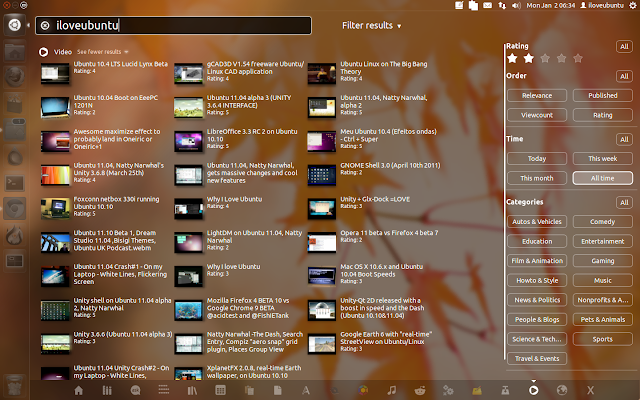Toggle the Rating order filter button
The width and height of the screenshot is (640, 400).
pyautogui.click(x=603, y=115)
